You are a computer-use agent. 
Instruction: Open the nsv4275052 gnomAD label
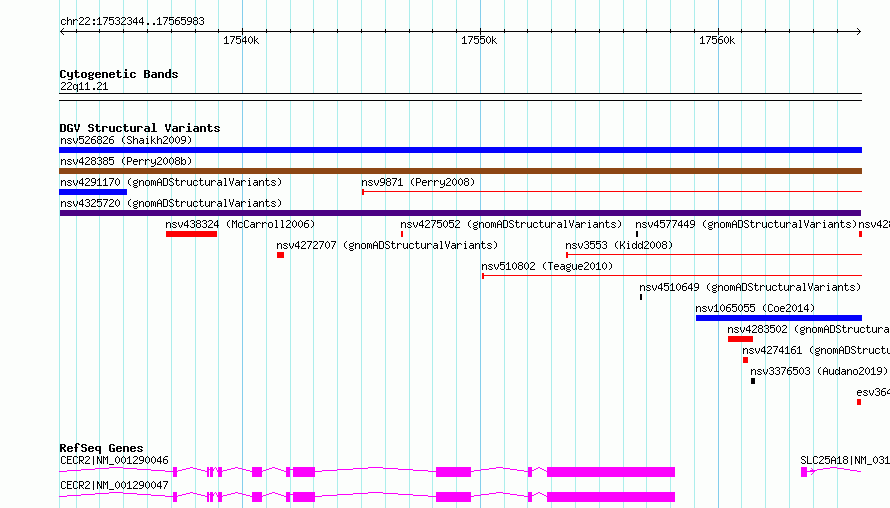pyautogui.click(x=511, y=224)
